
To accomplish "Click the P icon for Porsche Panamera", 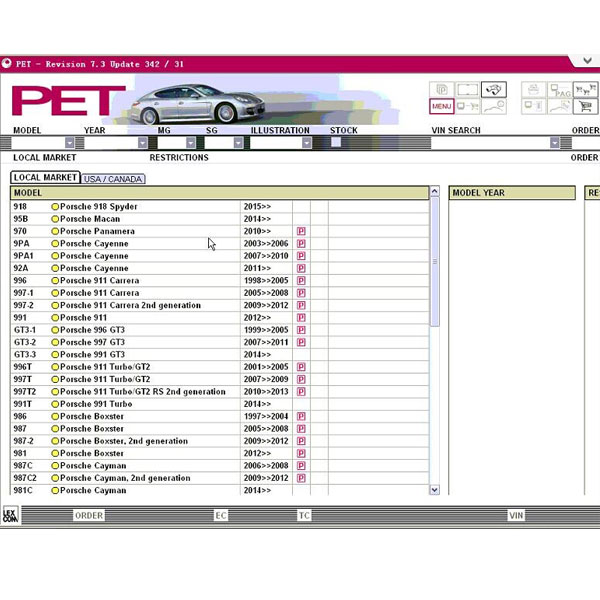I will click(x=301, y=231).
